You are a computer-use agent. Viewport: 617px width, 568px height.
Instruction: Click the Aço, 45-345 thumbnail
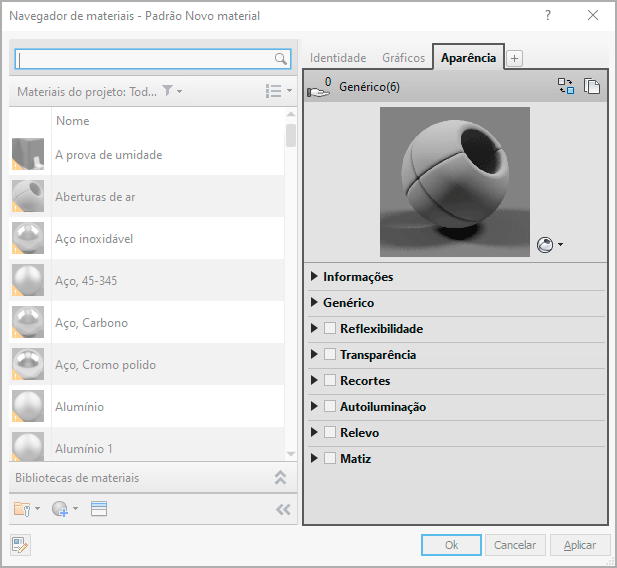28,280
